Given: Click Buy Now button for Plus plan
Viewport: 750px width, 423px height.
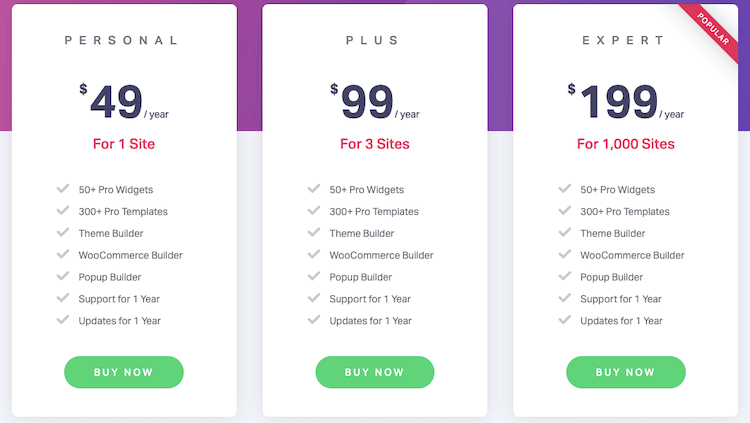Looking at the screenshot, I should (375, 372).
